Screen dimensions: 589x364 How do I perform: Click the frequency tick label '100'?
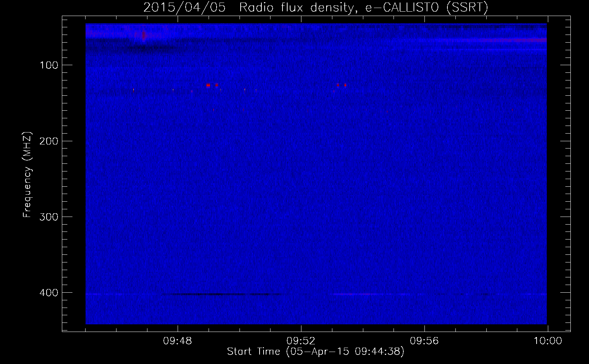pos(49,65)
